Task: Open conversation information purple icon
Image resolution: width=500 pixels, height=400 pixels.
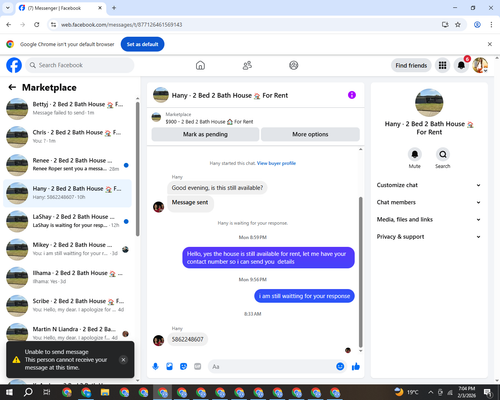Action: click(x=352, y=95)
